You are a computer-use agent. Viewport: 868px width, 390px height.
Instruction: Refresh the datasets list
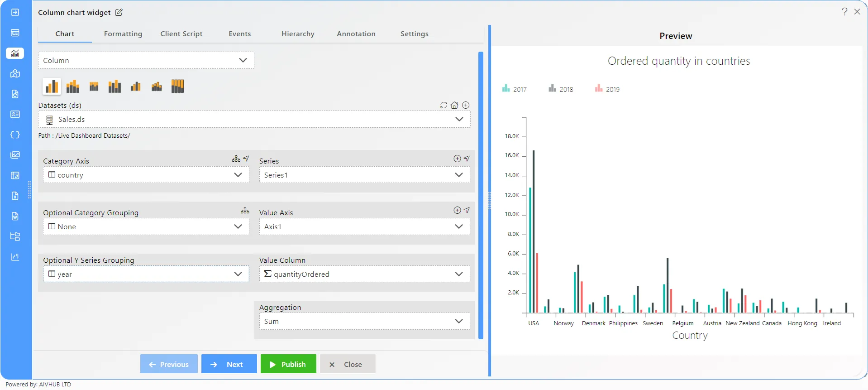(444, 105)
